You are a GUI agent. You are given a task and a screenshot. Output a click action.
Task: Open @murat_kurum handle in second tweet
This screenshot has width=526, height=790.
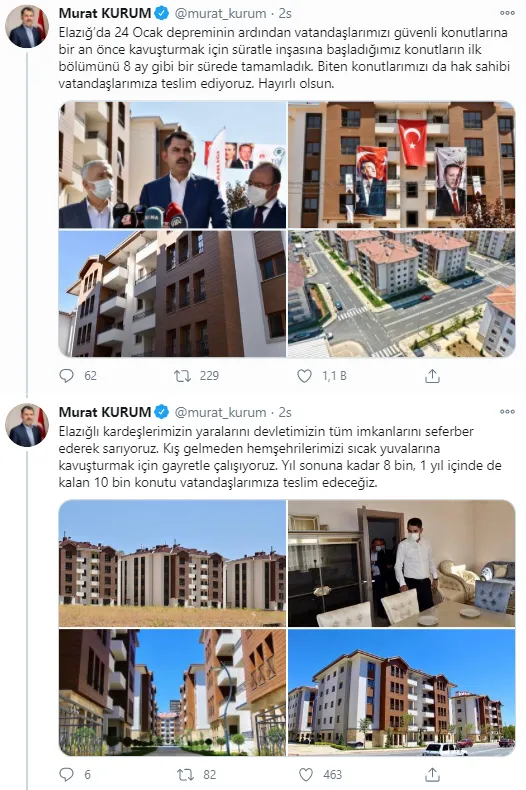(220, 412)
